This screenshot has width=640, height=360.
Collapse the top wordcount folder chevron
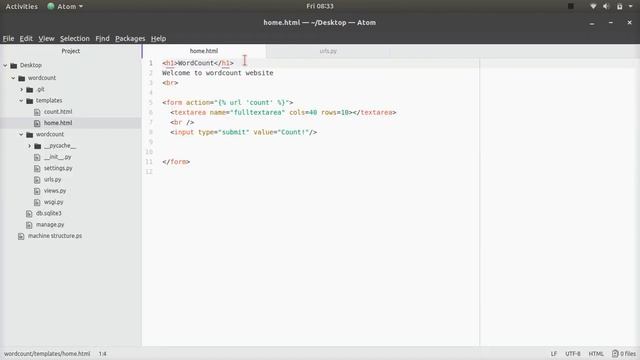[13, 78]
